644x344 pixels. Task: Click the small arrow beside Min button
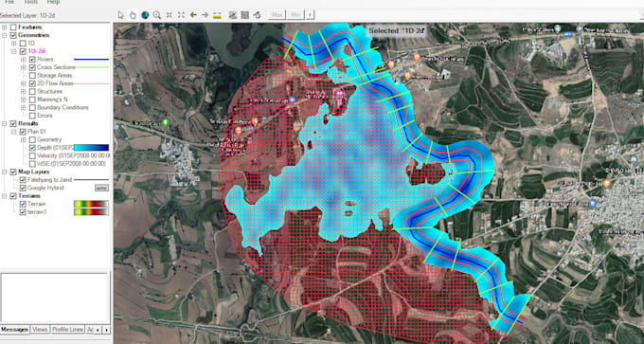(x=311, y=15)
